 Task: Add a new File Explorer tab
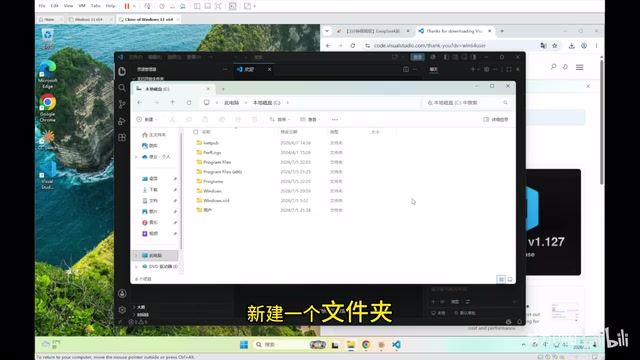(x=223, y=89)
